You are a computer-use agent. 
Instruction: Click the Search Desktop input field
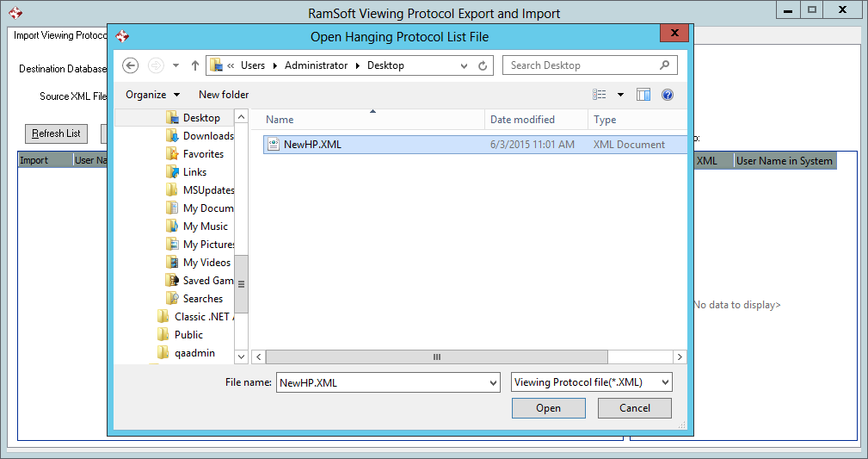[x=581, y=65]
